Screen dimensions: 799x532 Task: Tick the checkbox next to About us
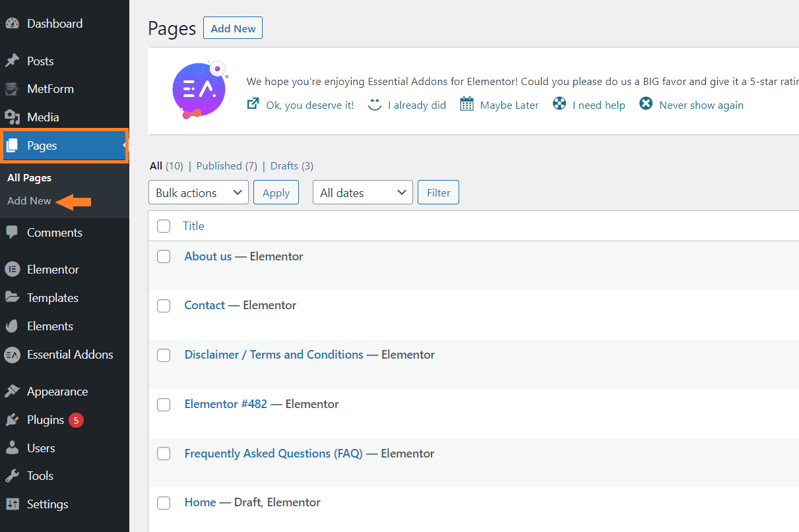click(x=164, y=256)
